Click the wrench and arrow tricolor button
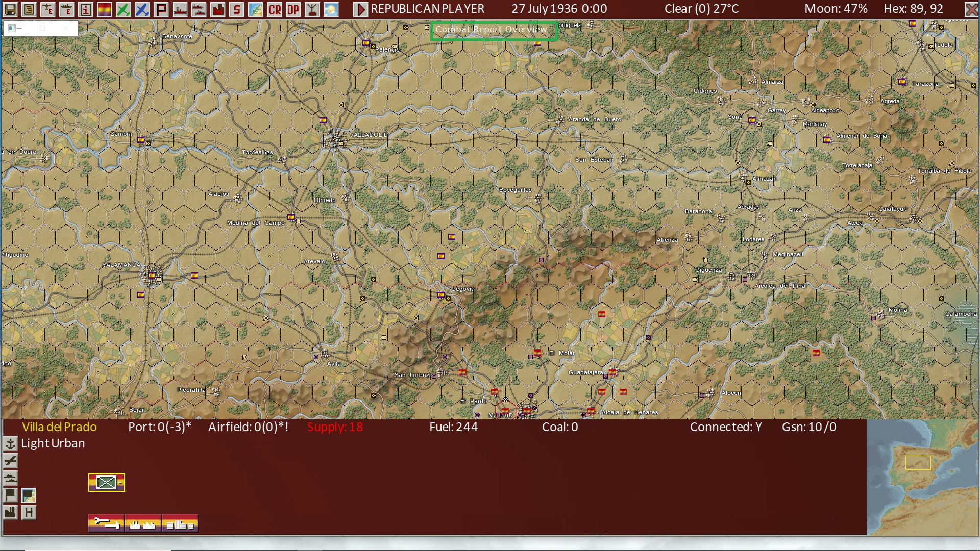The image size is (980, 551). click(106, 523)
